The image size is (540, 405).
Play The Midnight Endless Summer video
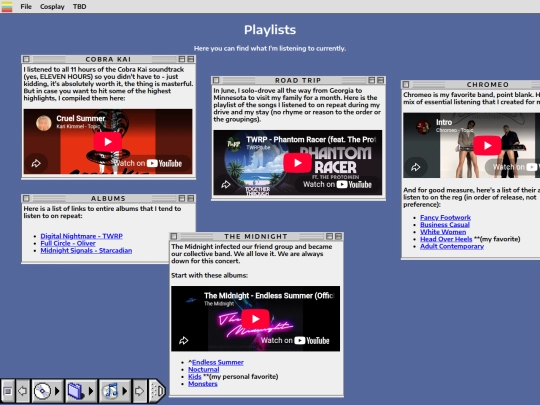point(256,319)
